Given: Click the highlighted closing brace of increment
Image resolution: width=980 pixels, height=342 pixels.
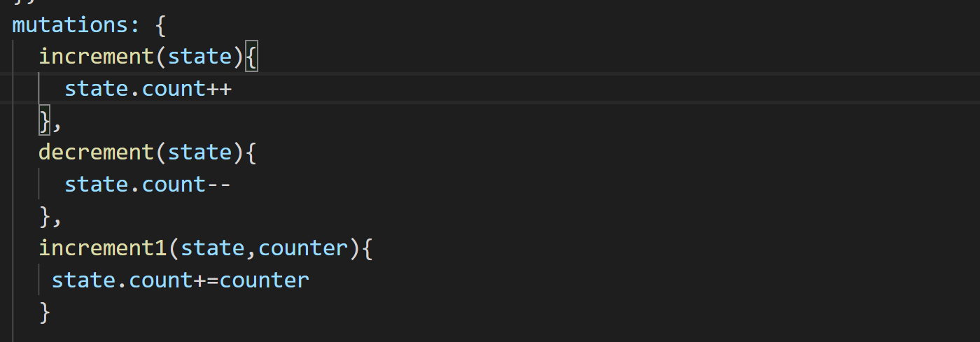Looking at the screenshot, I should (45, 122).
